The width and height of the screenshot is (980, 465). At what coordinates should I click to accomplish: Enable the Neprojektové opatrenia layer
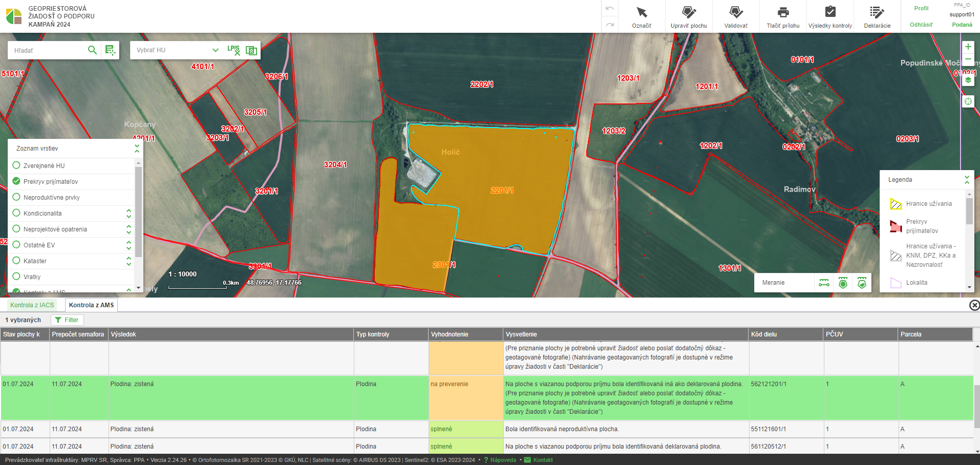pos(16,229)
